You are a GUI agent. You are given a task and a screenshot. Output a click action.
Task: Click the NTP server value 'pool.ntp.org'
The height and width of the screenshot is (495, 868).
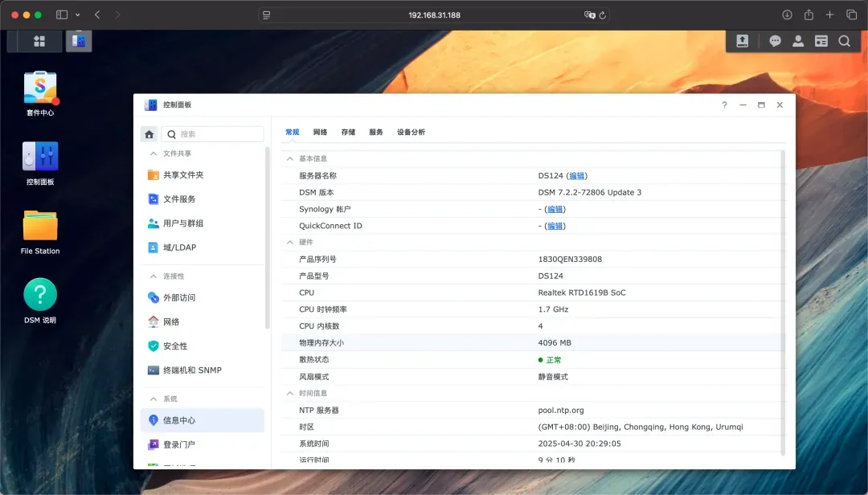point(561,411)
